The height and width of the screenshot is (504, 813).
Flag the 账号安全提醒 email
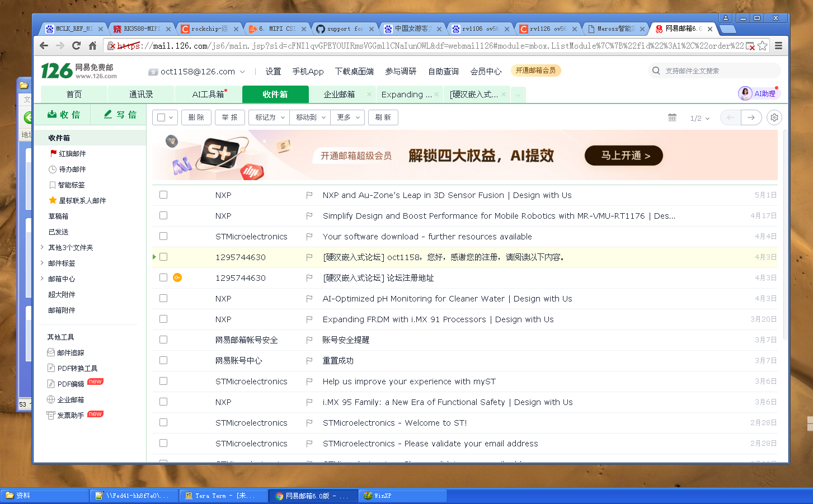[309, 340]
